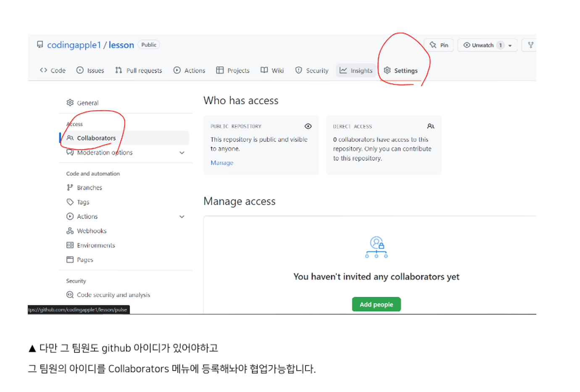
Task: Click the green Add people button
Action: (x=377, y=304)
